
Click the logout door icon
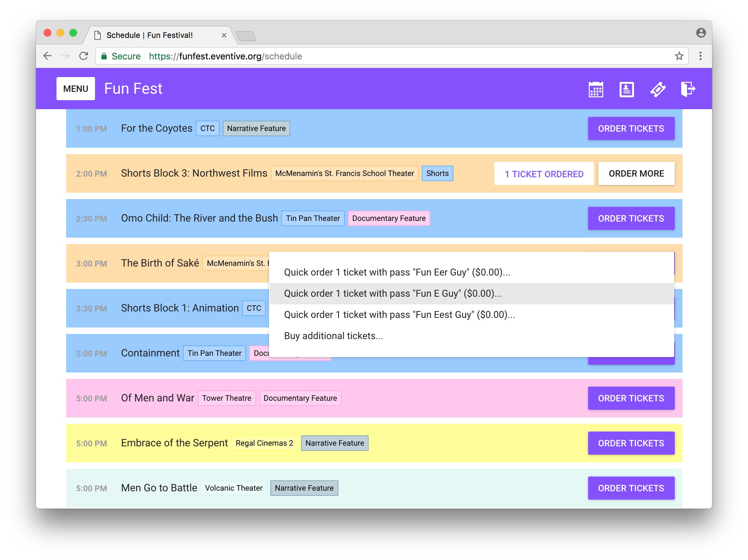pos(688,90)
